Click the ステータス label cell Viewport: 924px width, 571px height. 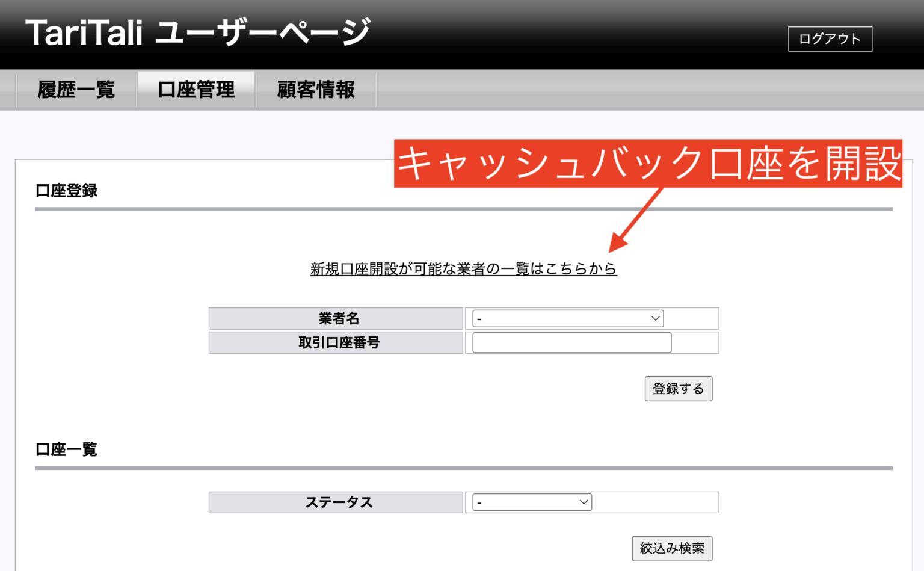pyautogui.click(x=335, y=502)
